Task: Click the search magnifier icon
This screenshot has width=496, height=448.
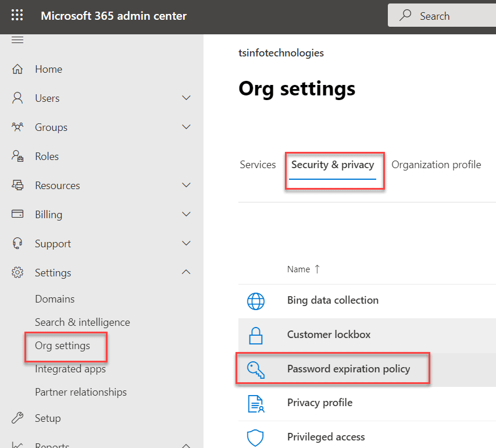Action: [x=405, y=15]
